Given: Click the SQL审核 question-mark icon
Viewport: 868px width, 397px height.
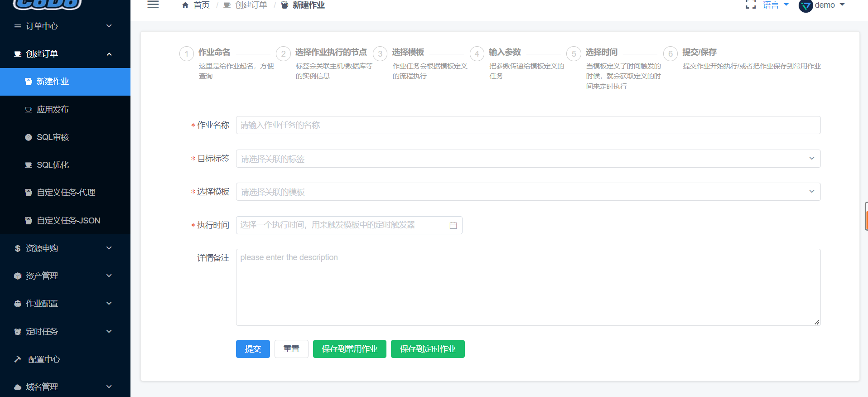Looking at the screenshot, I should pos(29,137).
